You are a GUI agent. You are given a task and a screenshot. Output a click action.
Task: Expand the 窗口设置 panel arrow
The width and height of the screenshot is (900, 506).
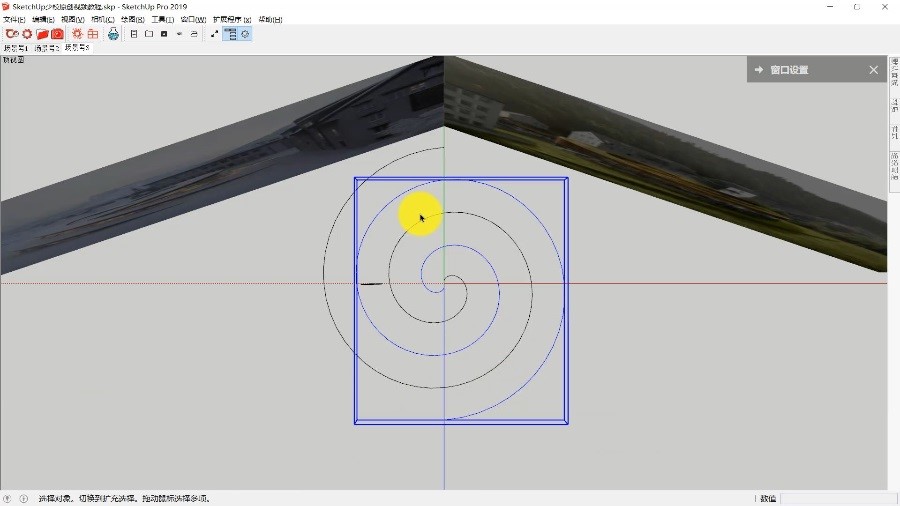coord(759,70)
